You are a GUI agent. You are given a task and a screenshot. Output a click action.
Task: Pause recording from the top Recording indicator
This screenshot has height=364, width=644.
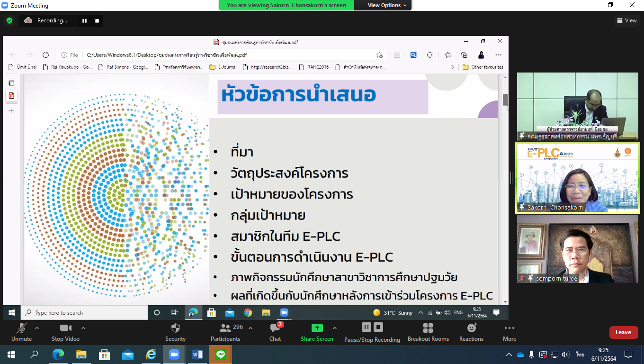[x=85, y=21]
